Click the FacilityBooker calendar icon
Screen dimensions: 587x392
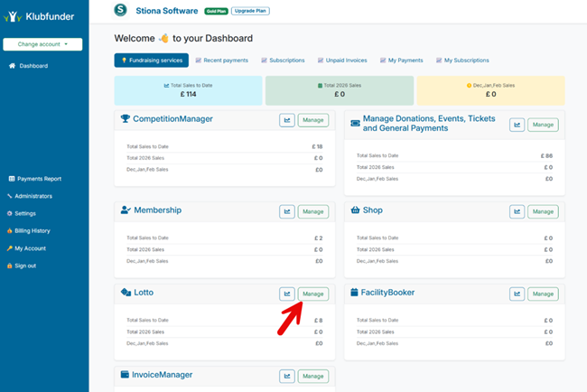pyautogui.click(x=354, y=292)
